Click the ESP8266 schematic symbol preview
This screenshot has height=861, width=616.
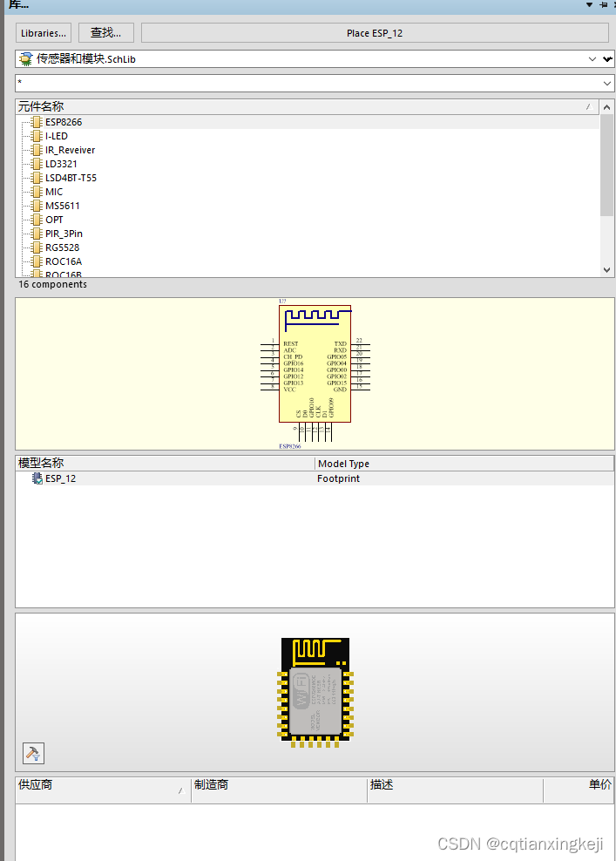click(315, 373)
